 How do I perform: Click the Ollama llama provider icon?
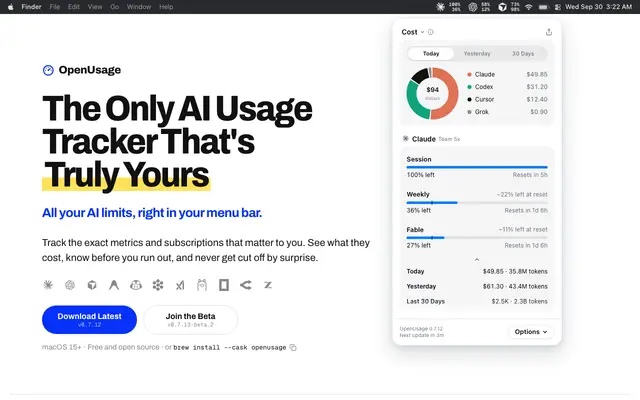[202, 285]
